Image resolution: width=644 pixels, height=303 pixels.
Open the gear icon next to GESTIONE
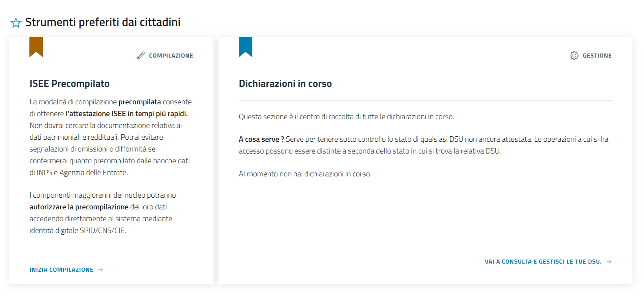tap(574, 56)
